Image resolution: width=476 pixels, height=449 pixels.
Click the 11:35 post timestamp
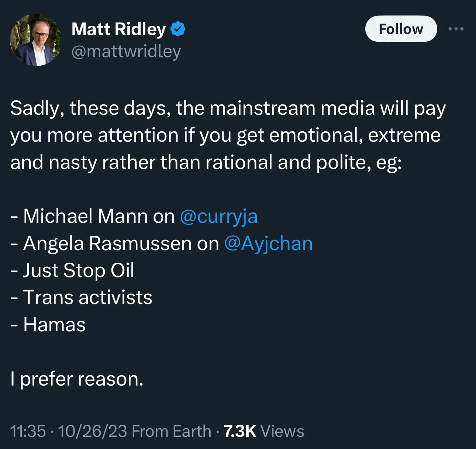coord(28,431)
